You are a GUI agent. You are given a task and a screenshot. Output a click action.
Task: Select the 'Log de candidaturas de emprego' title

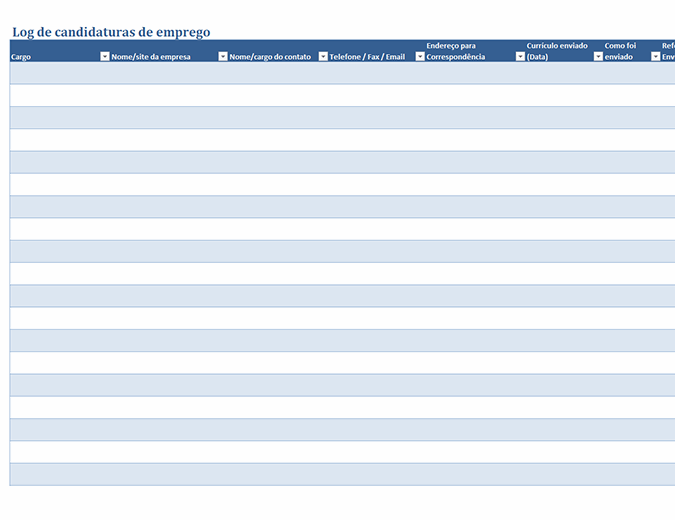tap(111, 32)
